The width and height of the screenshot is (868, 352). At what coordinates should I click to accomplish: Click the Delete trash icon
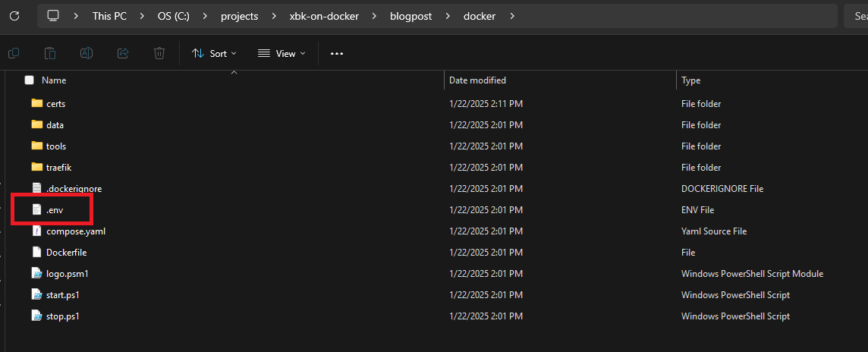point(159,53)
